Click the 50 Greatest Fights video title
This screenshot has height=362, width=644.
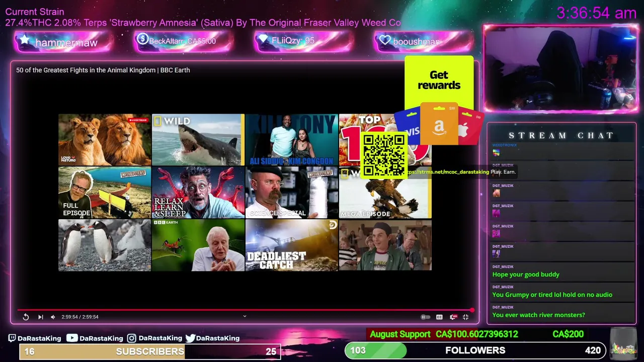[x=103, y=70]
